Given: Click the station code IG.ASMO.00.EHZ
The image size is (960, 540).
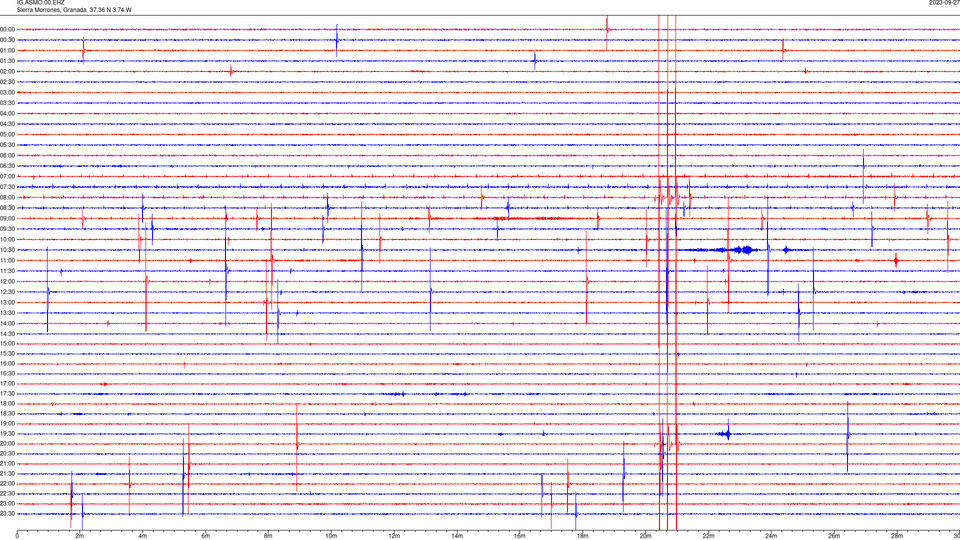Looking at the screenshot, I should pos(40,2).
